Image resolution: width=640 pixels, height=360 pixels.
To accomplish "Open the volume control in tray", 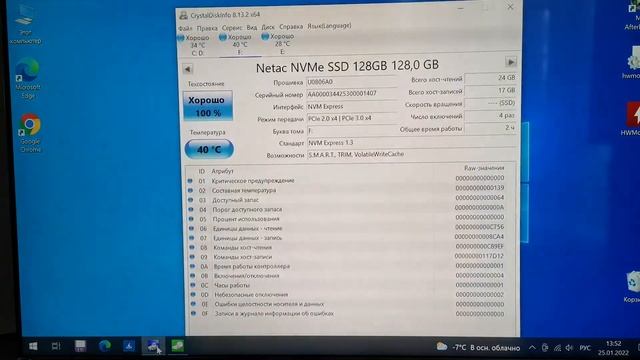I will [x=569, y=348].
